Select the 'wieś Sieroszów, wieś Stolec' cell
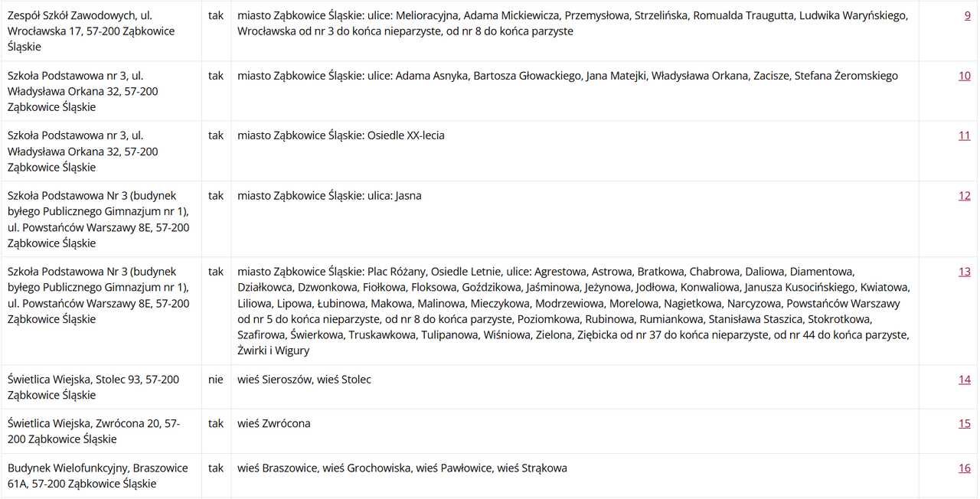This screenshot has height=499, width=980. [575, 387]
